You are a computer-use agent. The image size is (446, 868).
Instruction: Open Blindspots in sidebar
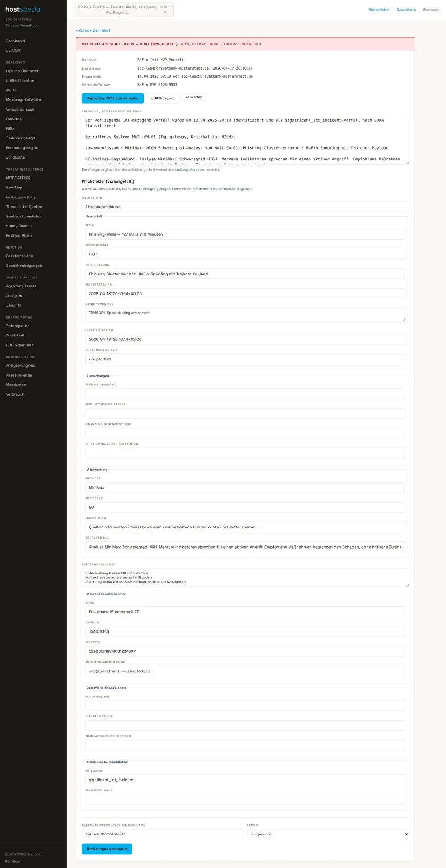16,157
